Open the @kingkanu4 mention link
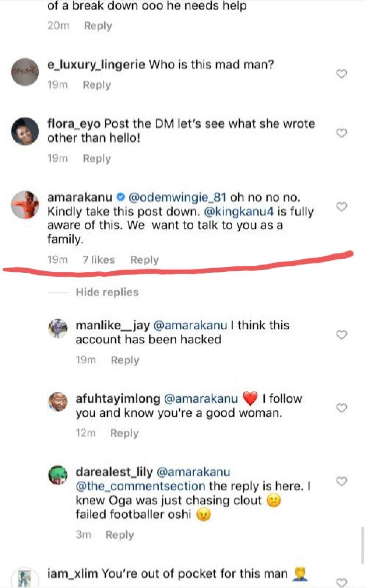This screenshot has height=588, width=366. coord(238,212)
